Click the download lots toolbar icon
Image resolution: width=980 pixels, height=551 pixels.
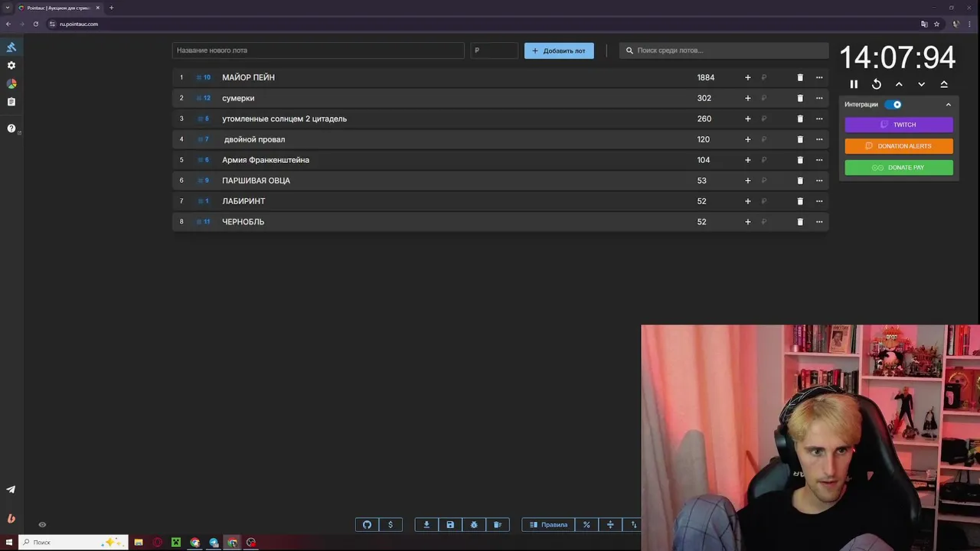click(x=426, y=525)
